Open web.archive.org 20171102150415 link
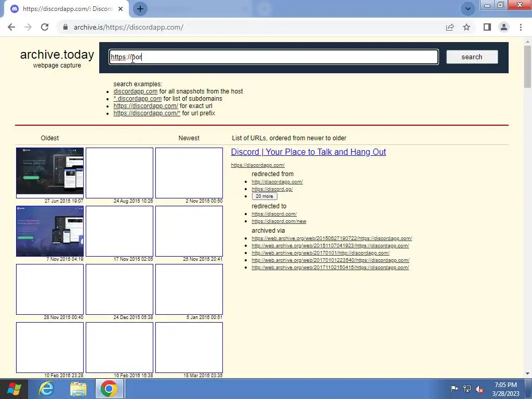This screenshot has width=532, height=399. tap(330, 268)
